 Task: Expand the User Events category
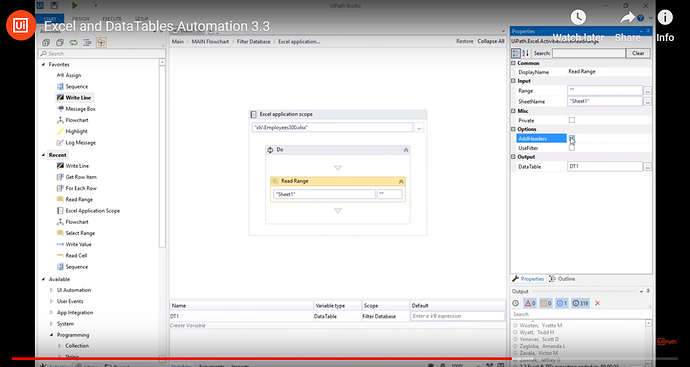click(x=52, y=301)
